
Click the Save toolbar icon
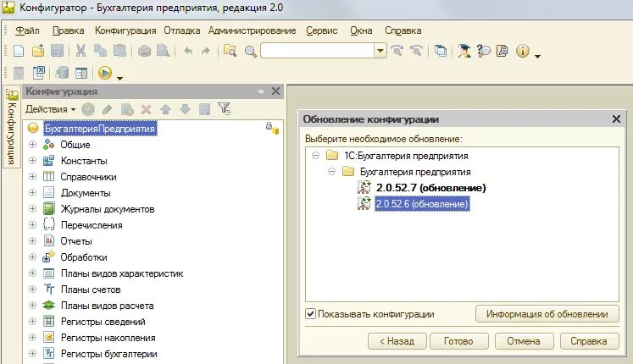click(x=58, y=51)
